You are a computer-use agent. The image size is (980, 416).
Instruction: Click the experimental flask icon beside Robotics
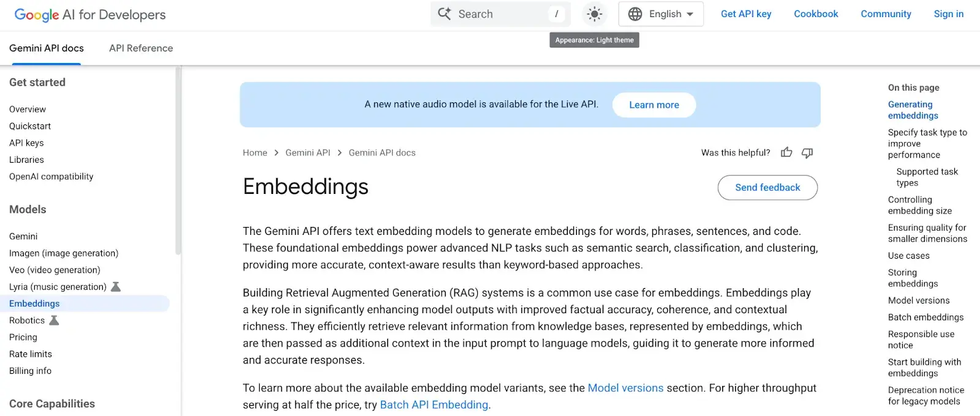(x=54, y=320)
